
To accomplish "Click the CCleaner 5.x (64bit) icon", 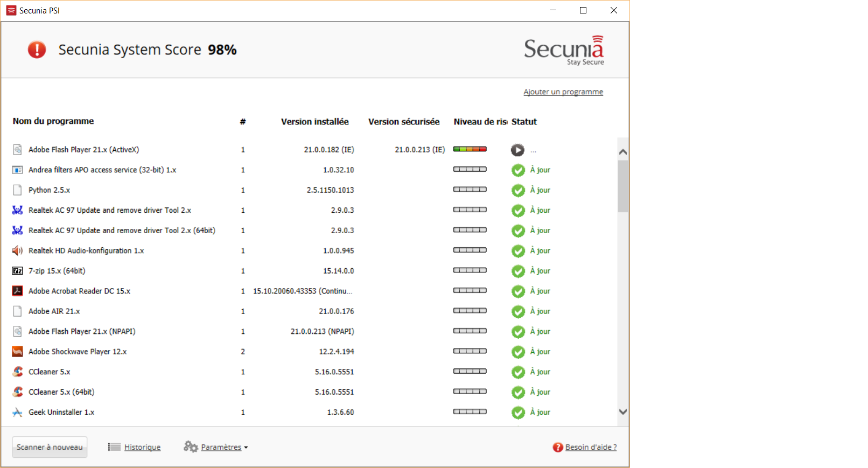I will [x=18, y=392].
